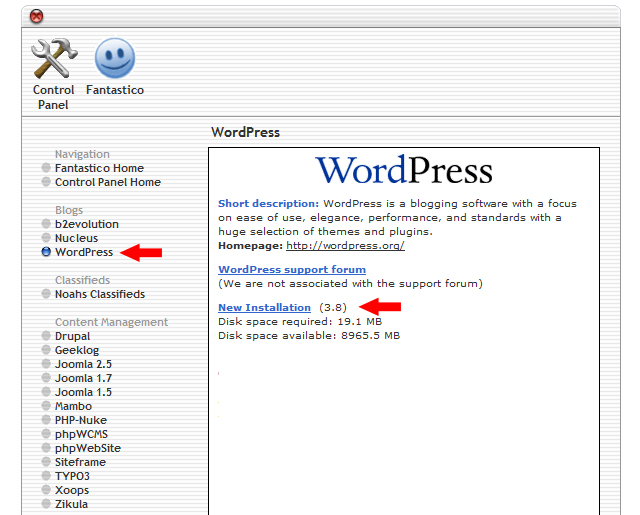Viewport: 640px width, 515px height.
Task: Click the large WordPress logo image
Action: coord(404,170)
